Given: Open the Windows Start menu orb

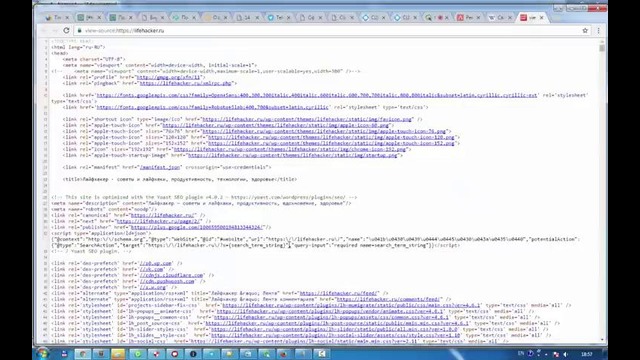Looking at the screenshot, I should point(42,353).
